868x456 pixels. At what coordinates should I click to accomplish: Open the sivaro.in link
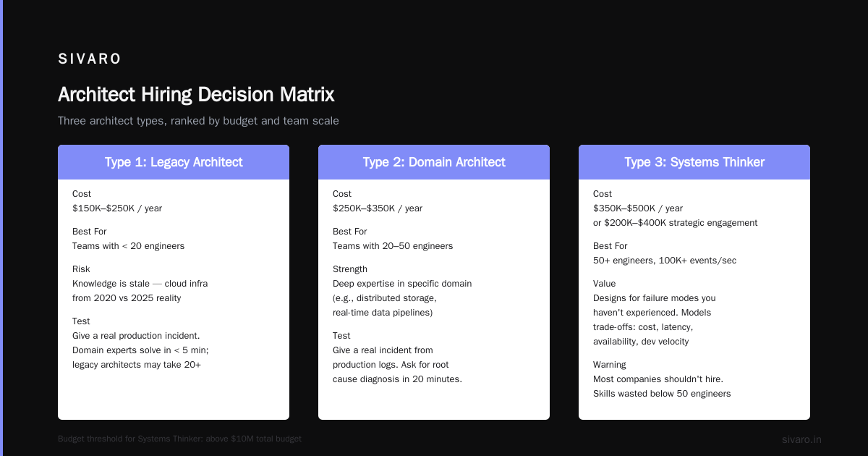pyautogui.click(x=801, y=439)
